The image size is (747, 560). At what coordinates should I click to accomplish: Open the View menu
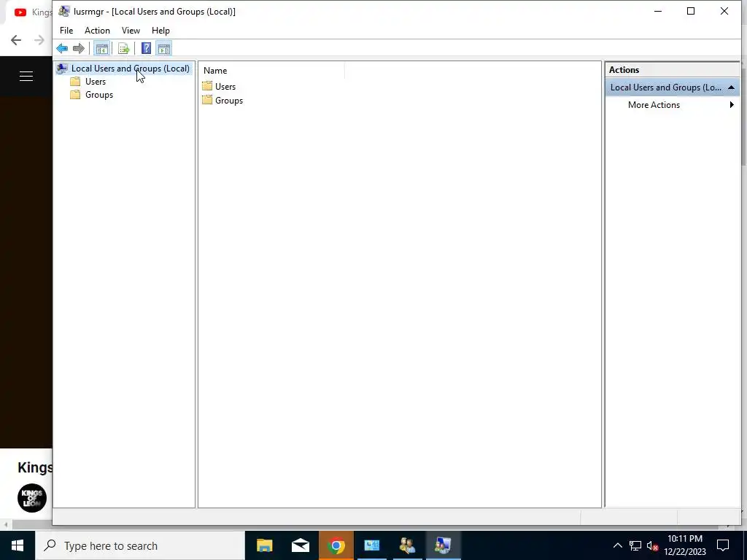131,31
